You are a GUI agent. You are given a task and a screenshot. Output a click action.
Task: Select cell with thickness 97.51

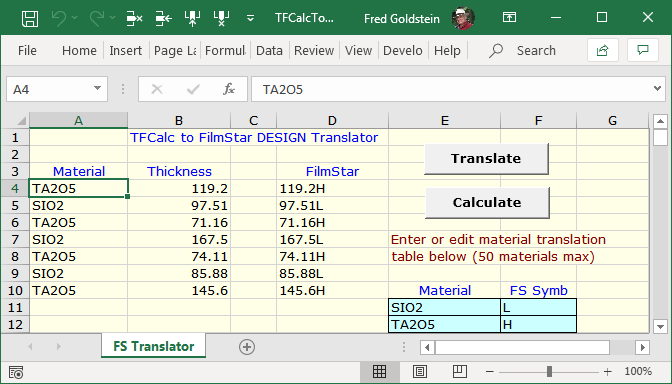click(179, 205)
